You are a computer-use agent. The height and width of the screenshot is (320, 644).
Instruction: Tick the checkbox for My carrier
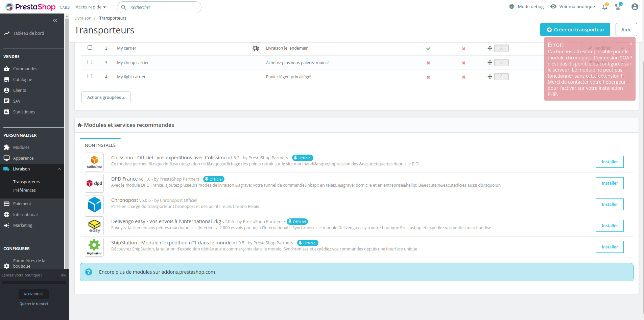coord(90,48)
